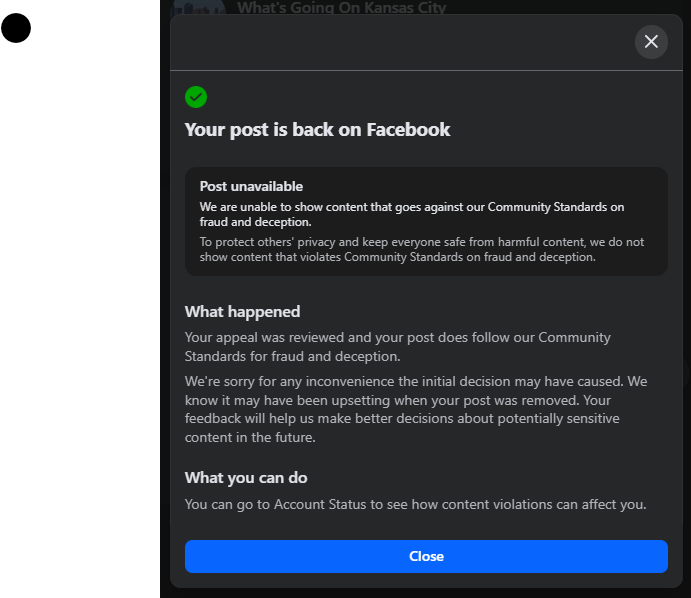Click the Kansas City group avatar thumbnail
The image size is (691, 598).
198,7
